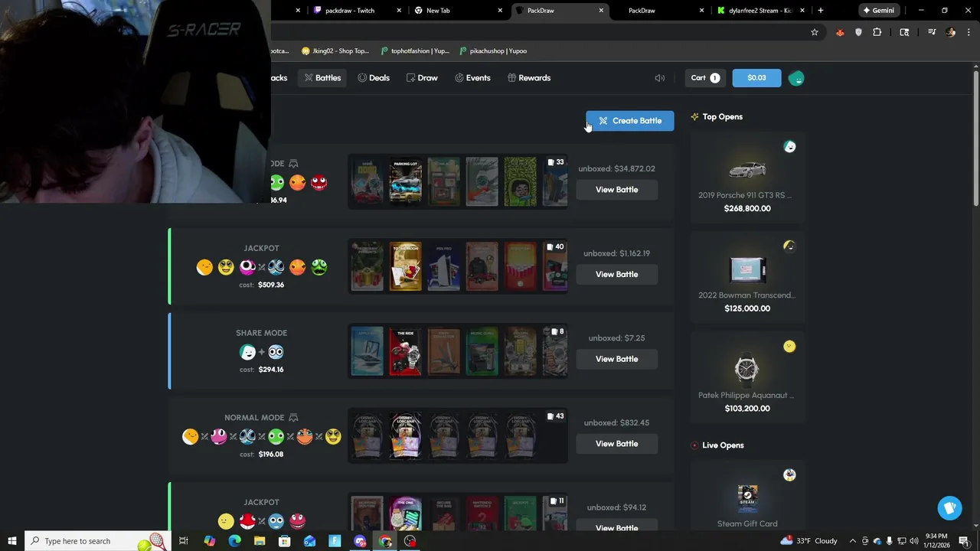
Task: Click the Create Battle button
Action: [x=629, y=121]
